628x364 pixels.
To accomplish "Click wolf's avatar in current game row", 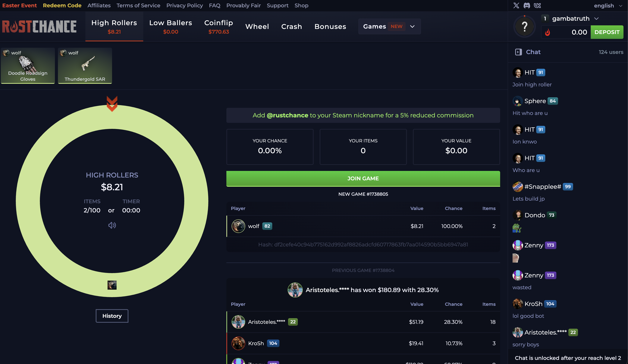I will 238,226.
